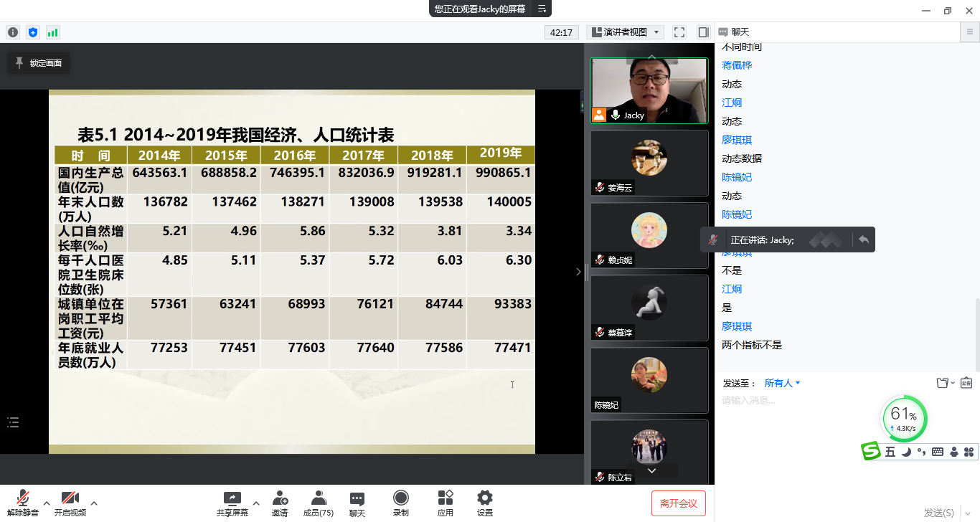Check the green network signal icon
The width and height of the screenshot is (980, 522).
click(x=53, y=32)
